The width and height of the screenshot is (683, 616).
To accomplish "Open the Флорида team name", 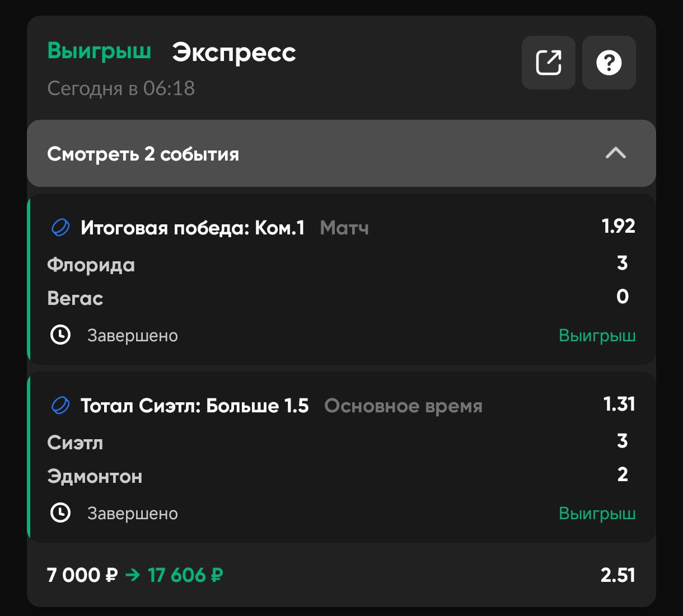I will coord(91,265).
